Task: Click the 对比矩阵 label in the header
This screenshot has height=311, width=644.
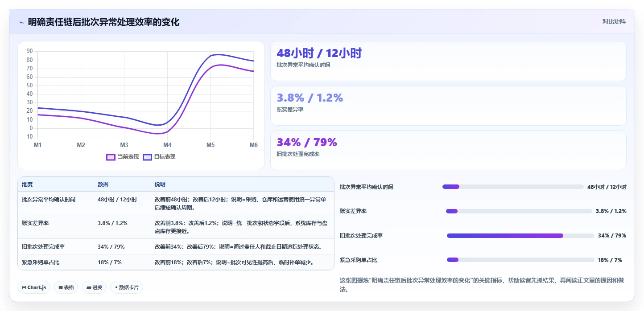Action: [614, 21]
